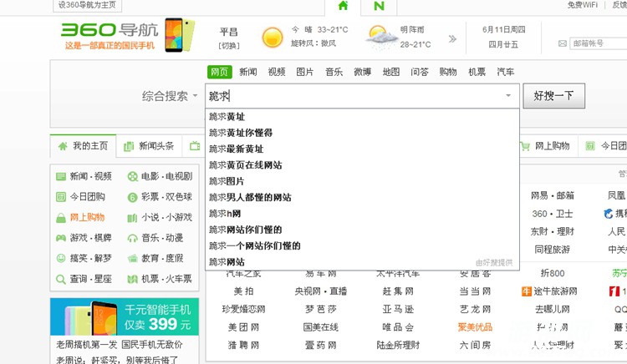
Task: Select the 新闻 search tab
Action: coord(248,72)
